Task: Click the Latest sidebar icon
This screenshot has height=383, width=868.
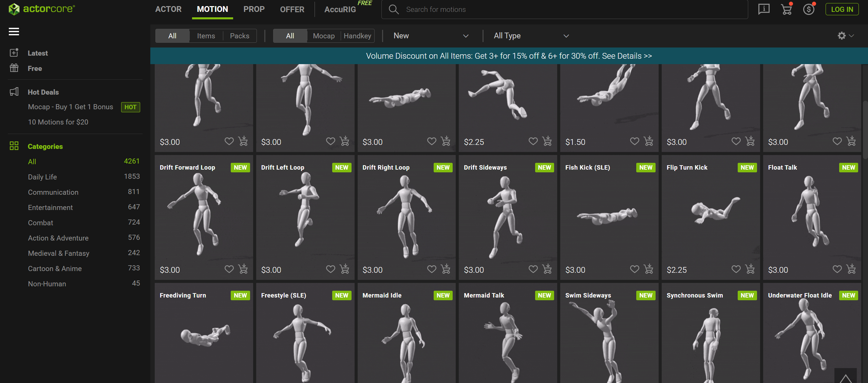Action: [14, 53]
